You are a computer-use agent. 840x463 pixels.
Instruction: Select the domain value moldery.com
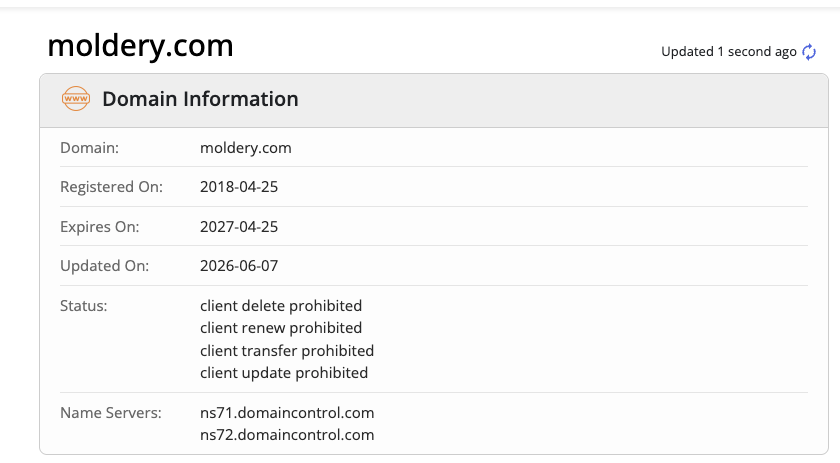tap(246, 147)
